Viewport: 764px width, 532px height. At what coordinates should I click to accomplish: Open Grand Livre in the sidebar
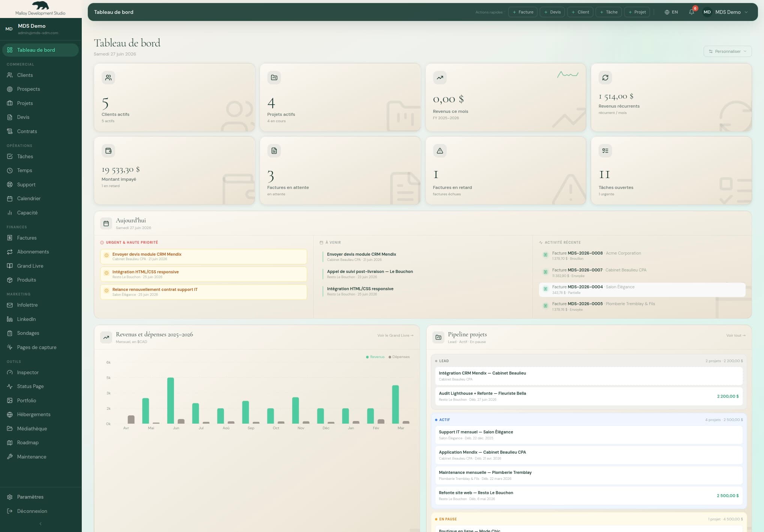(41, 266)
